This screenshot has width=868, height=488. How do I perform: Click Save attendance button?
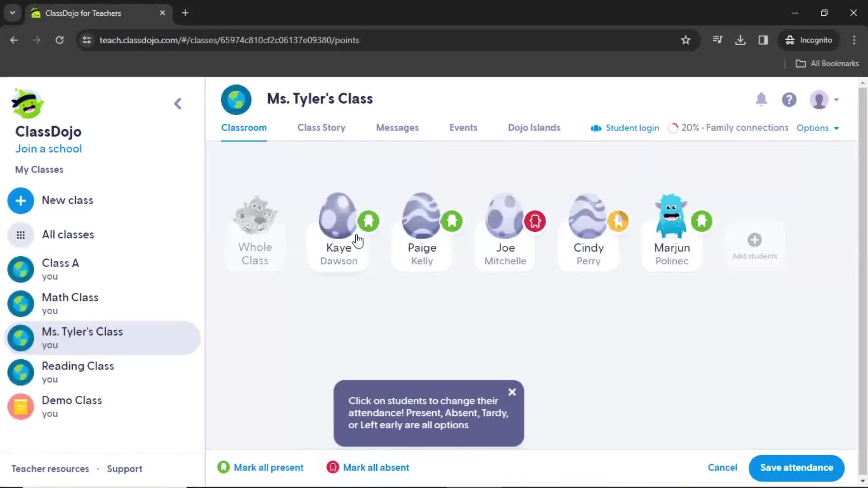[797, 467]
